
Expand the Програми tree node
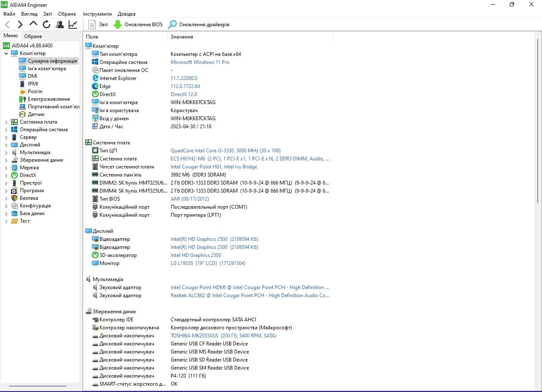click(x=6, y=190)
